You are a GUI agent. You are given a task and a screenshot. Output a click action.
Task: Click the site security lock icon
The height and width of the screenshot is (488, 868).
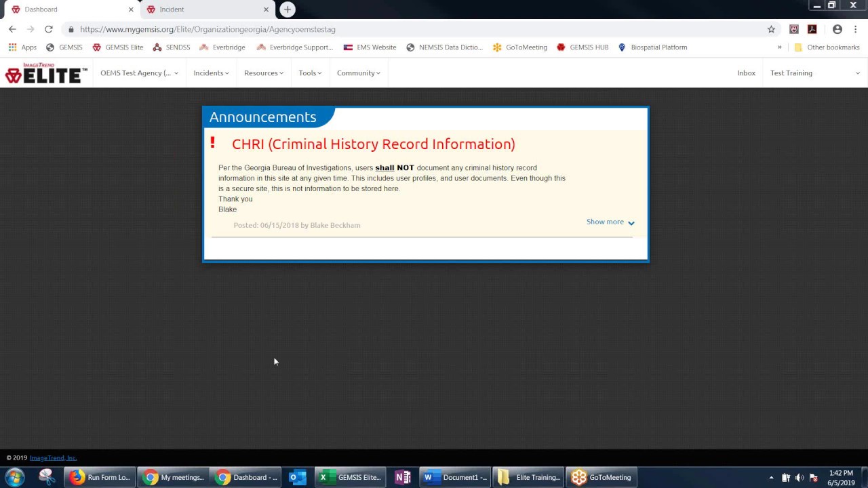click(71, 29)
